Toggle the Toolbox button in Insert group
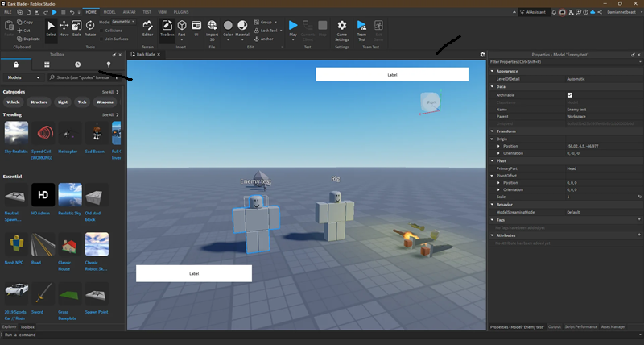Screen dimensions: 644x345 (x=167, y=29)
